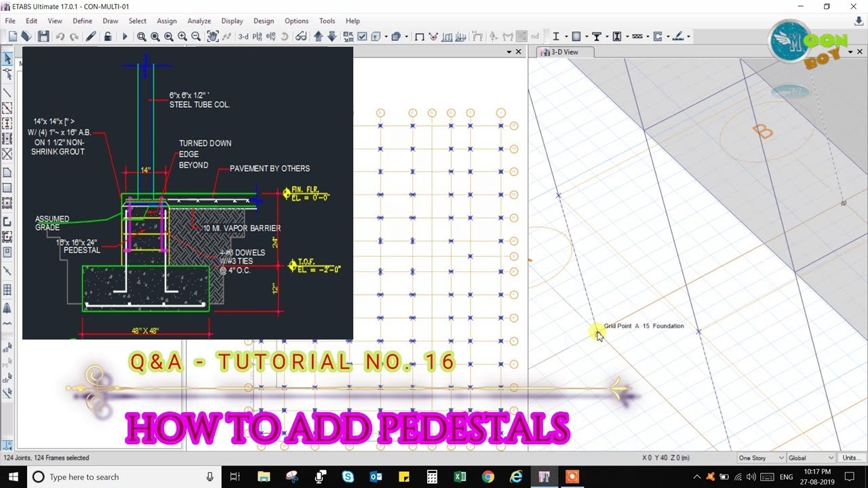Click the Windows taskbar search box
The image size is (868, 488).
click(123, 477)
